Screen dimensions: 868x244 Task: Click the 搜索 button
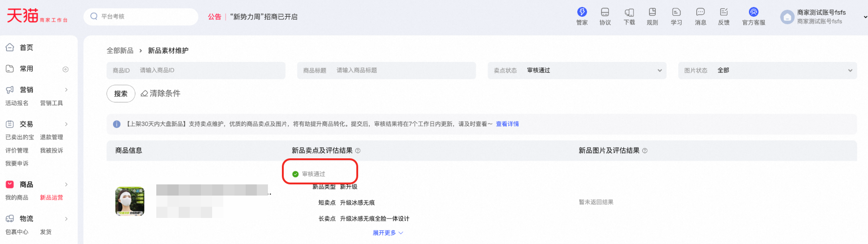click(x=121, y=94)
